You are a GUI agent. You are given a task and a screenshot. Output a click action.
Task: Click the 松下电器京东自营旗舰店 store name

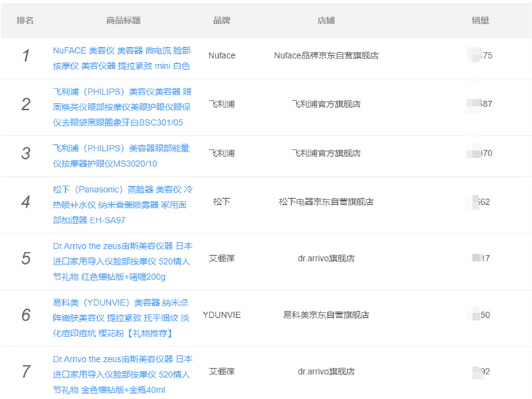click(x=326, y=202)
